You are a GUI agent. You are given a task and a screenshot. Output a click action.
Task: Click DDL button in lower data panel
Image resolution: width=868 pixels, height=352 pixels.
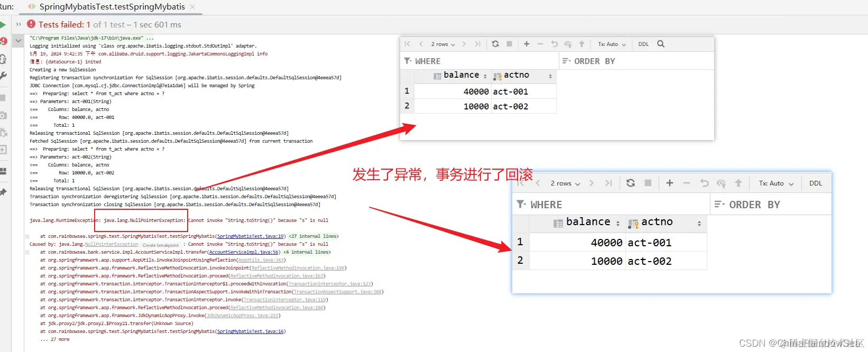(x=816, y=183)
